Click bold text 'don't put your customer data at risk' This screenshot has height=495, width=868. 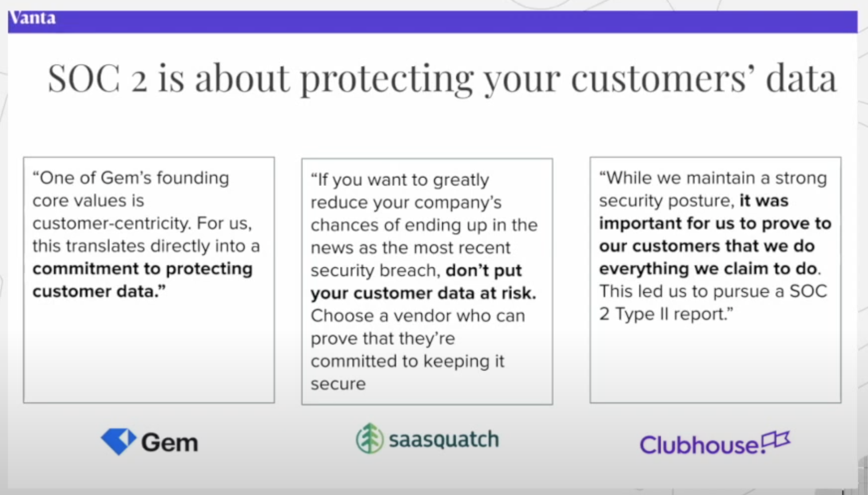coord(423,282)
